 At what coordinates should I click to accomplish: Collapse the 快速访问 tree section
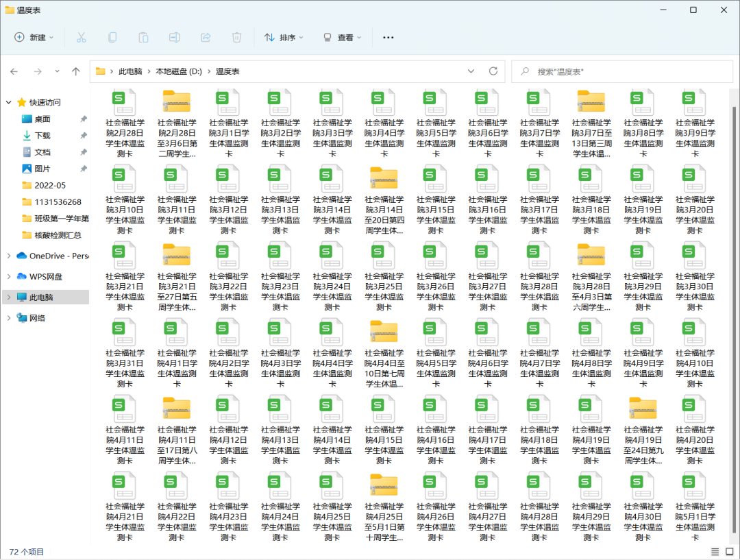8,102
